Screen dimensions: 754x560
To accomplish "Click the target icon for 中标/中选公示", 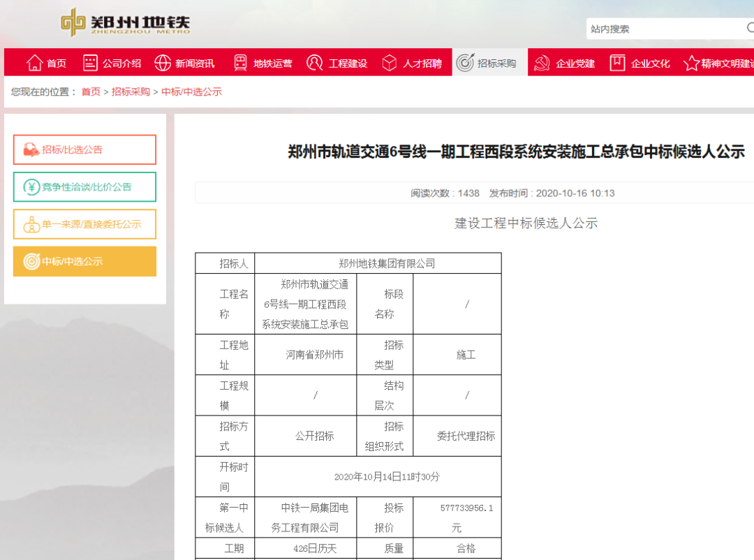I will pyautogui.click(x=31, y=261).
